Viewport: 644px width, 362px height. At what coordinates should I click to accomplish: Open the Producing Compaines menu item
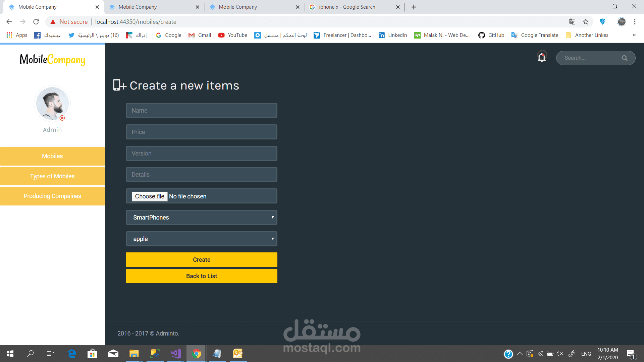click(x=52, y=196)
